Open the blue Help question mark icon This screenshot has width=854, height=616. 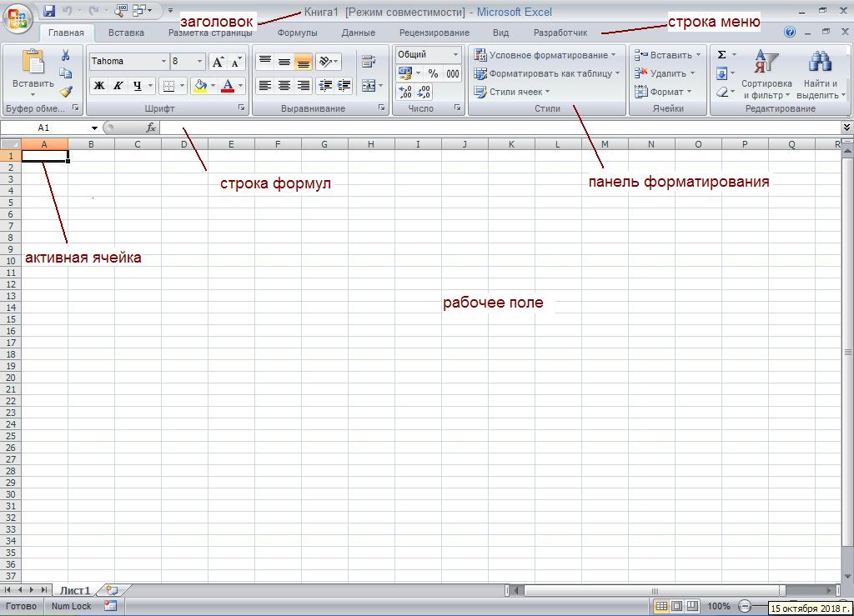[790, 33]
